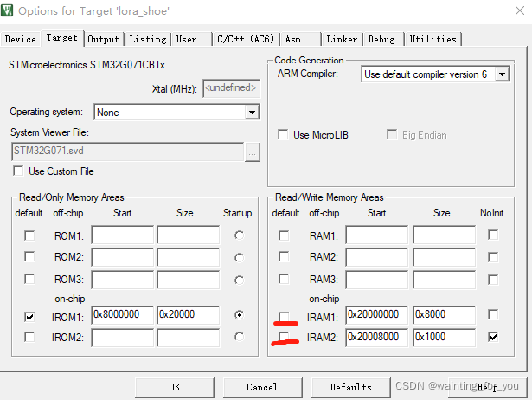532x400 pixels.
Task: Click the IROM2 Size field
Action: (x=189, y=338)
